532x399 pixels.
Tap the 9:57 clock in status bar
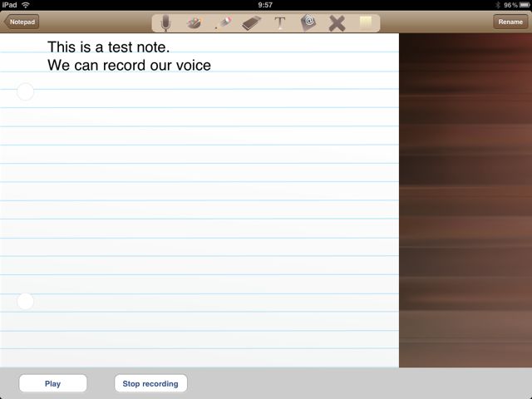coord(265,5)
